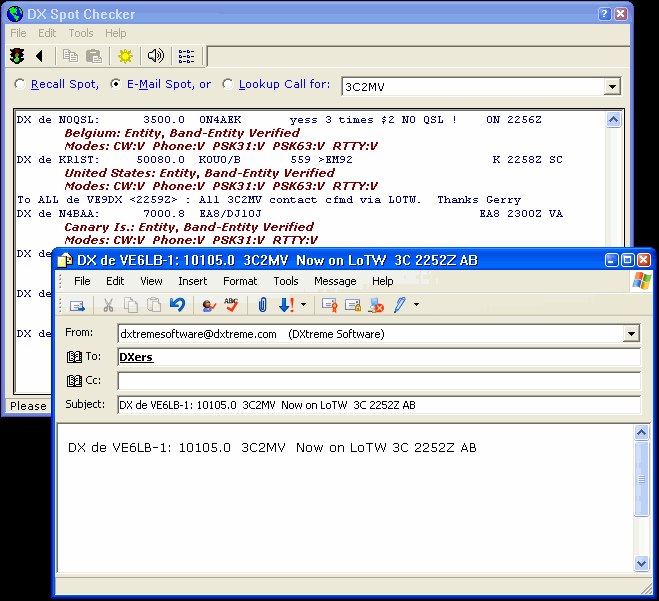
Task: Toggle the speaker sound icon
Action: point(156,55)
